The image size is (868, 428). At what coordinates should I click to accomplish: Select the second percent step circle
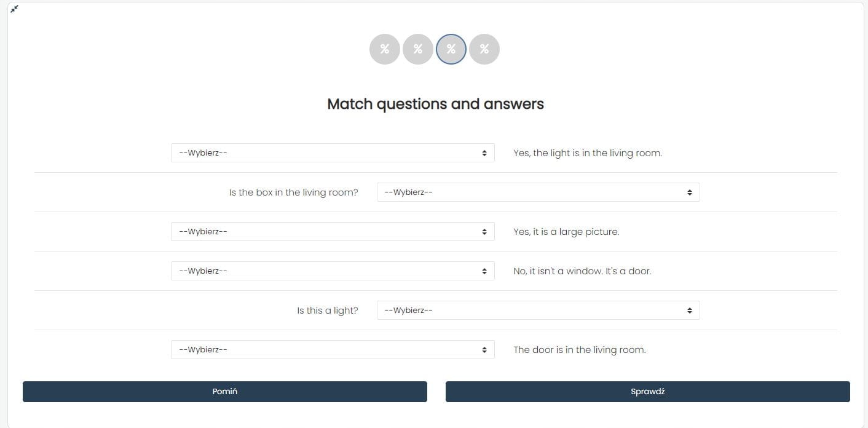pyautogui.click(x=418, y=49)
